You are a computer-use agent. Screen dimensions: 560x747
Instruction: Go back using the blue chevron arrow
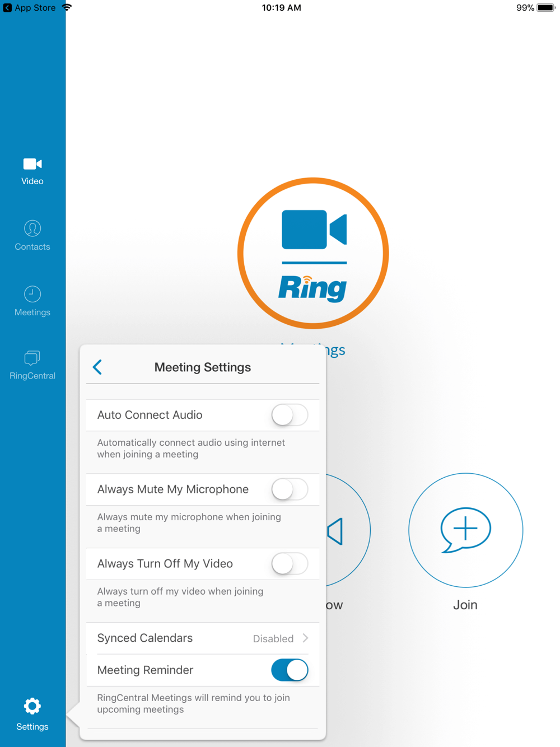click(x=97, y=367)
